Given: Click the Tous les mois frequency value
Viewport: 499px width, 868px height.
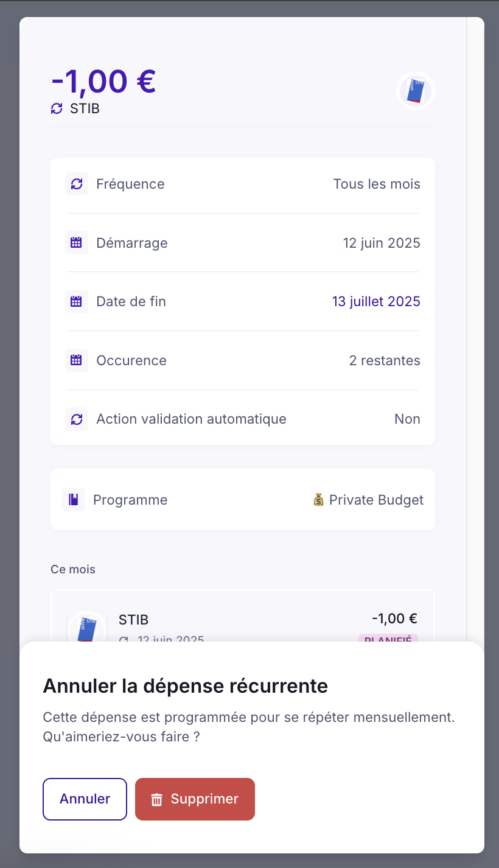Looking at the screenshot, I should pyautogui.click(x=377, y=184).
